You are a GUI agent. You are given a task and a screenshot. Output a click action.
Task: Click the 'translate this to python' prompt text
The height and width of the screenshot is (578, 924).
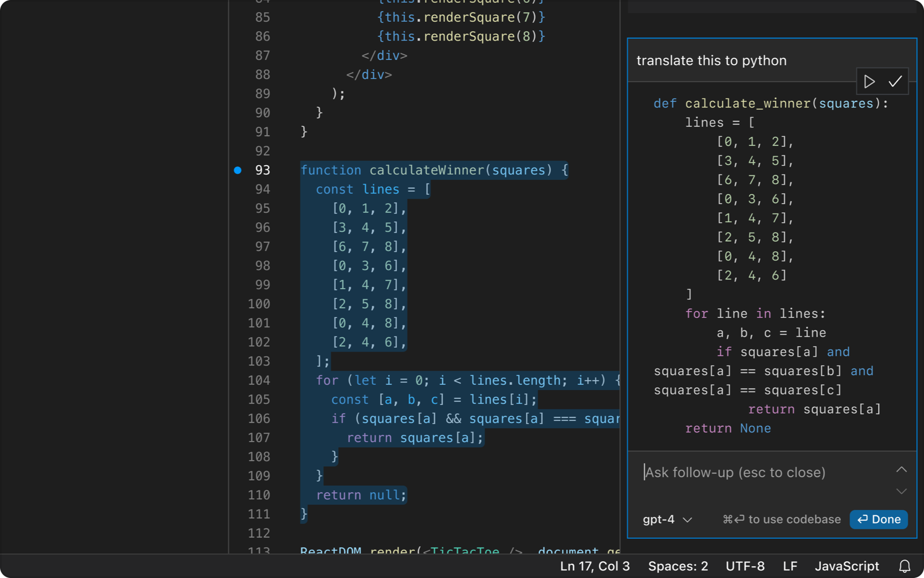tap(711, 61)
